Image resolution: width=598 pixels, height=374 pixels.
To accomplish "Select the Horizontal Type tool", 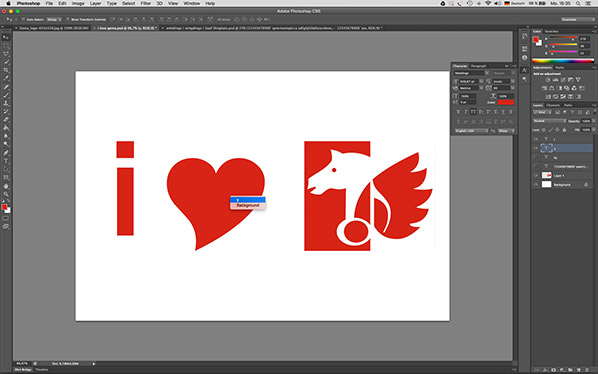I will pos(6,161).
